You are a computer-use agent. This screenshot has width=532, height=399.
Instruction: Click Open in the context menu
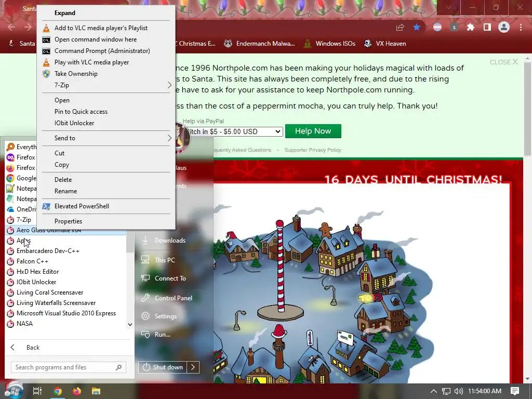point(62,100)
